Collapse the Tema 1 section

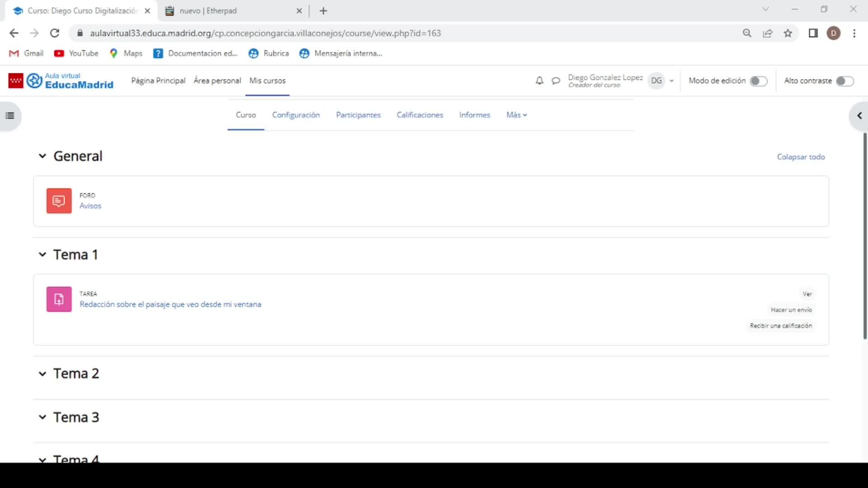pyautogui.click(x=42, y=254)
